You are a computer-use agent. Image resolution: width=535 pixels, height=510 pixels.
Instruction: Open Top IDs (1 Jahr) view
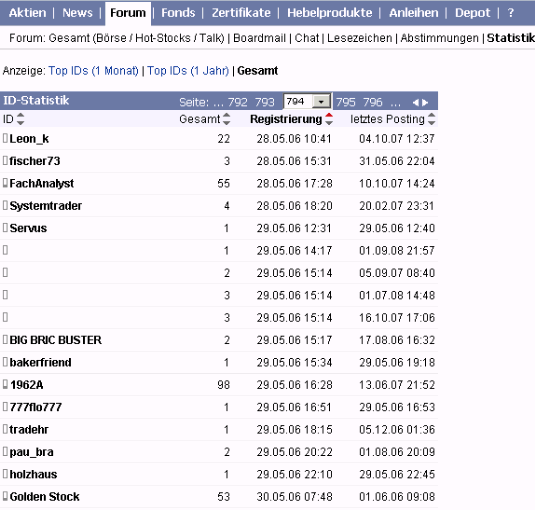tap(188, 71)
